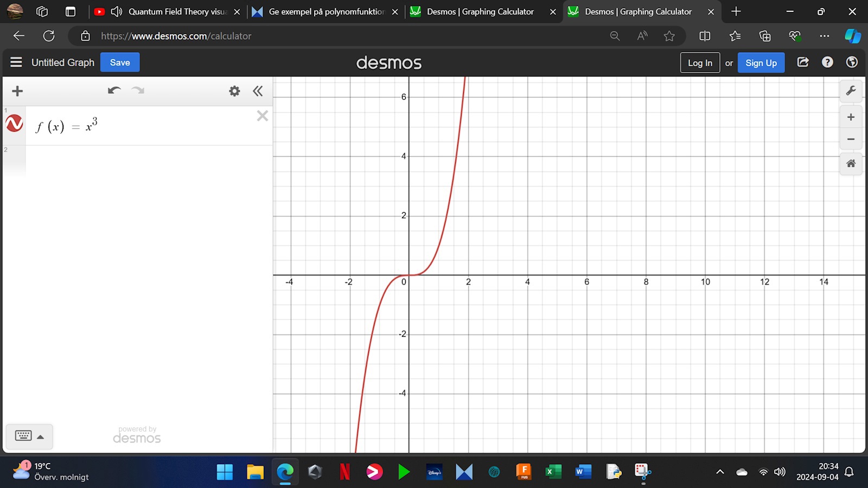The width and height of the screenshot is (868, 488).
Task: Zoom in on the graph
Action: 851,117
